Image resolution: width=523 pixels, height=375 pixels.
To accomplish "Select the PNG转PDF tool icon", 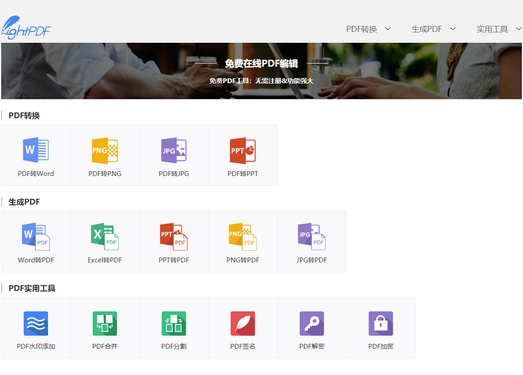I will [x=243, y=237].
